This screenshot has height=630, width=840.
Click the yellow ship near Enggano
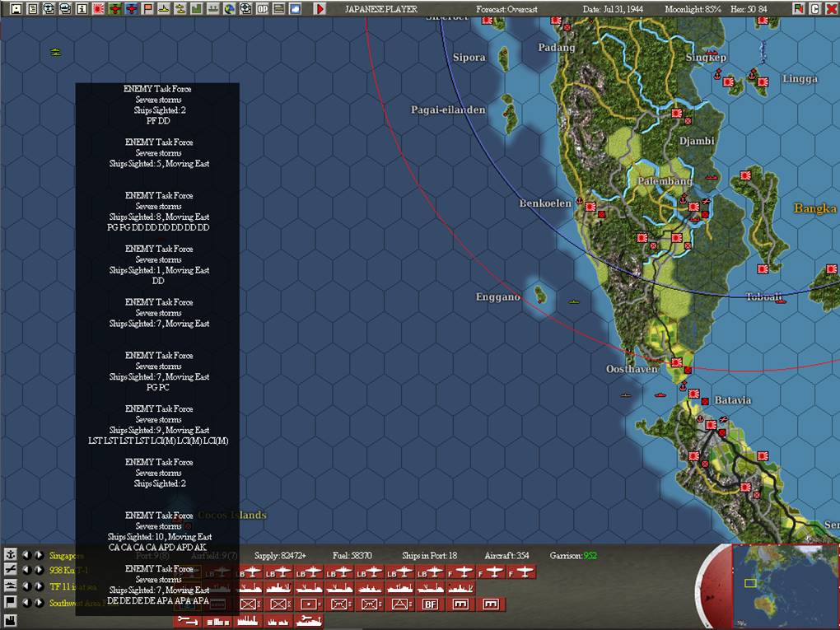pyautogui.click(x=574, y=301)
